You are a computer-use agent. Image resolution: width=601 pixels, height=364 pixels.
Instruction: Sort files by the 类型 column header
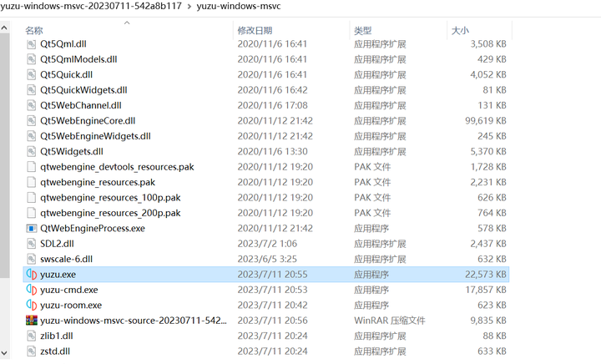[362, 30]
